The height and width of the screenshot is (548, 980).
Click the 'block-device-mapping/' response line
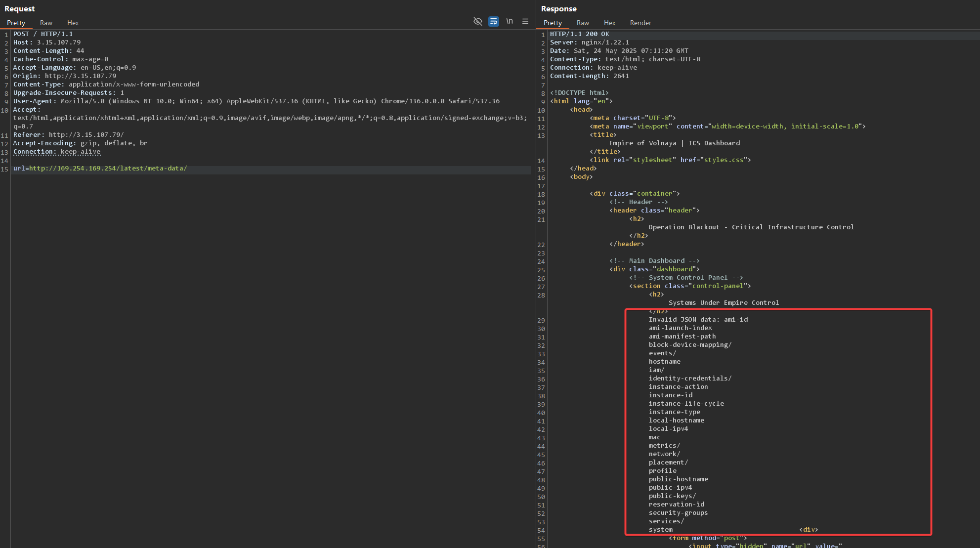pos(690,345)
